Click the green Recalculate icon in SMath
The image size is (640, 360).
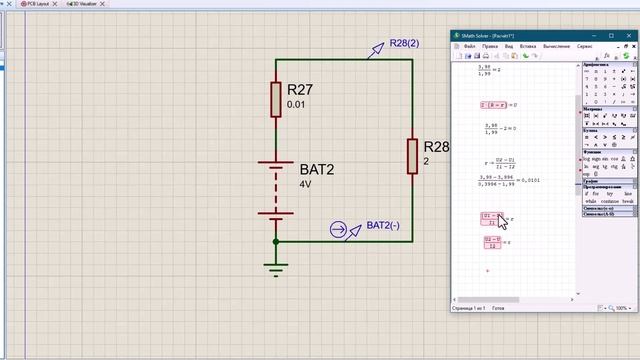point(626,56)
